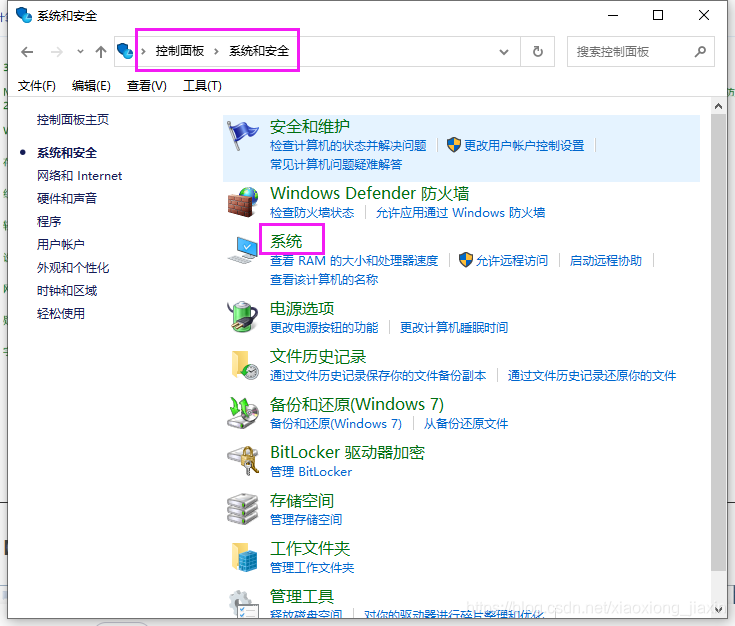
Task: Open the 存储空间 heading
Action: [301, 500]
